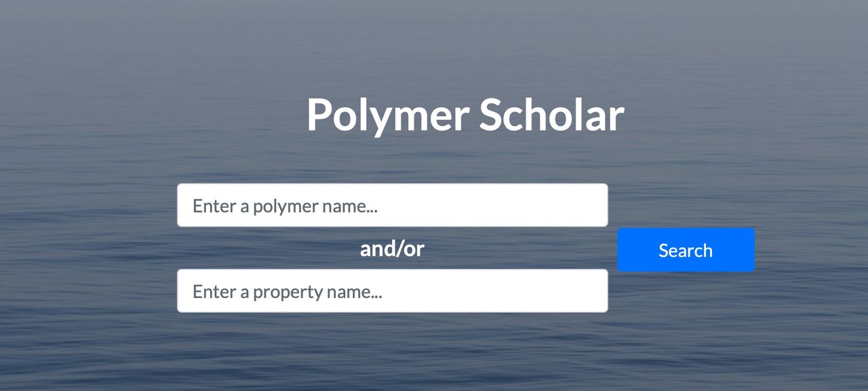Select the lower search text box
This screenshot has width=868, height=391.
(x=392, y=291)
